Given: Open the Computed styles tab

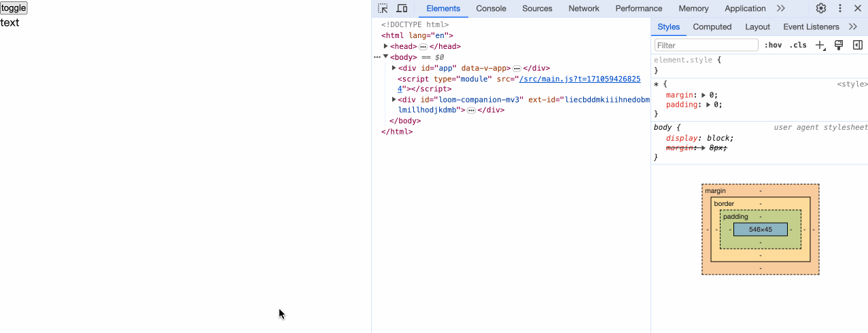Looking at the screenshot, I should pyautogui.click(x=712, y=27).
